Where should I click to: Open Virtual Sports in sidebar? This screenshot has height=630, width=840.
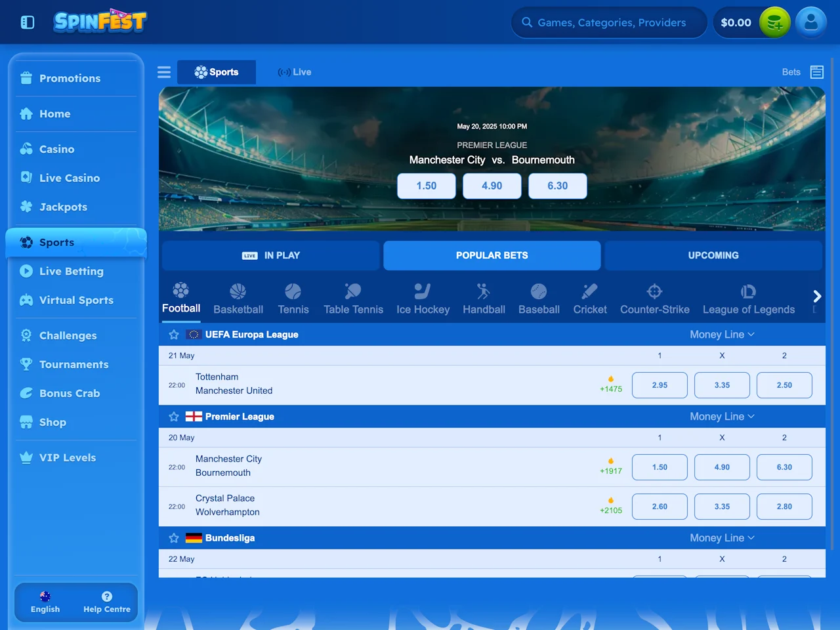tap(76, 300)
